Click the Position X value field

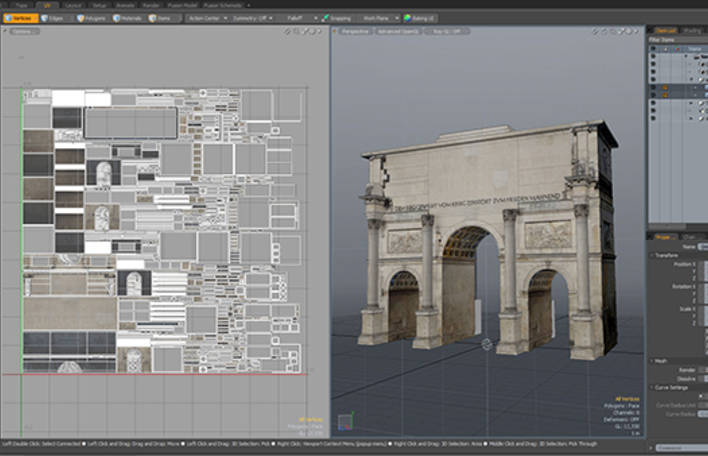(705, 264)
